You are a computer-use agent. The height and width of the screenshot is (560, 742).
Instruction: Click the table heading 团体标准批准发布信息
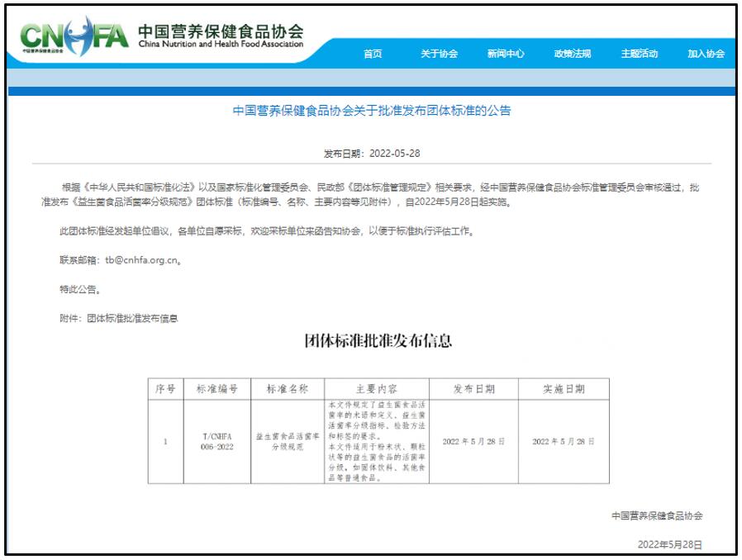click(x=378, y=340)
